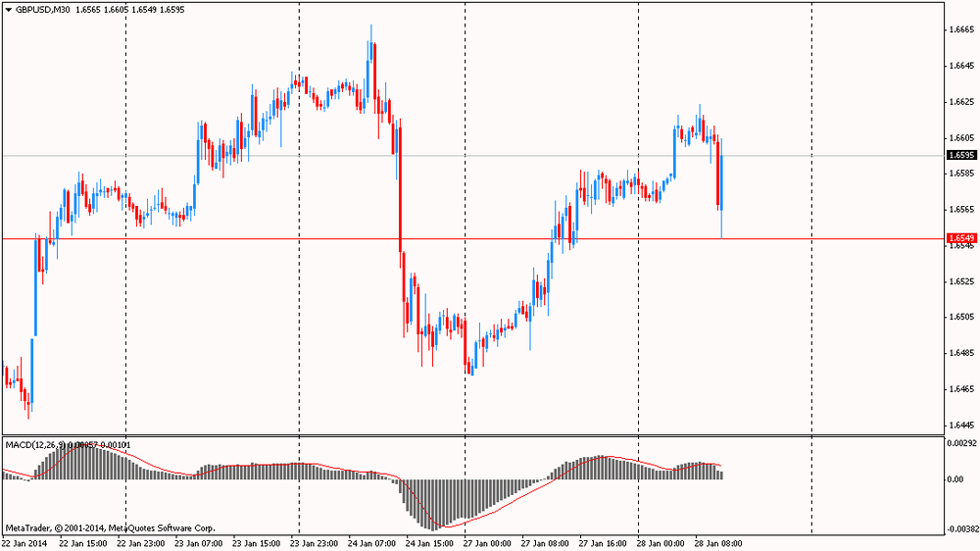Click the 28 Jan 08:00 time label

coord(718,541)
